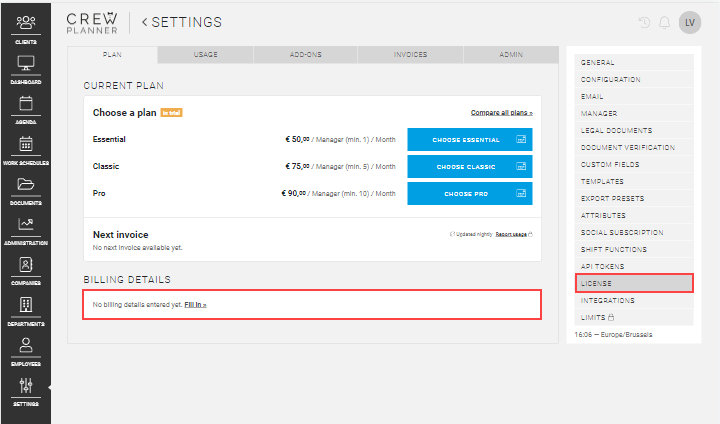Switch to the Invoices tab
Image resolution: width=720 pixels, height=424 pixels.
point(410,55)
